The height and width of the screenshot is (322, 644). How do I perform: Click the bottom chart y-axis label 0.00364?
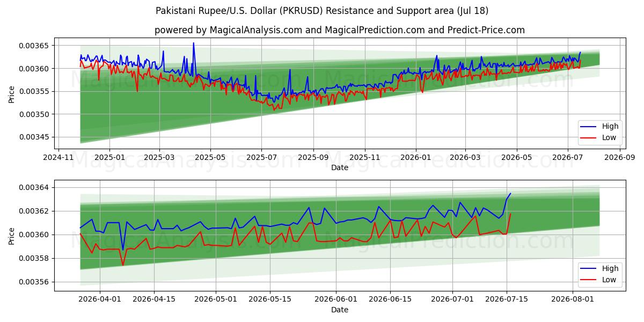click(35, 187)
